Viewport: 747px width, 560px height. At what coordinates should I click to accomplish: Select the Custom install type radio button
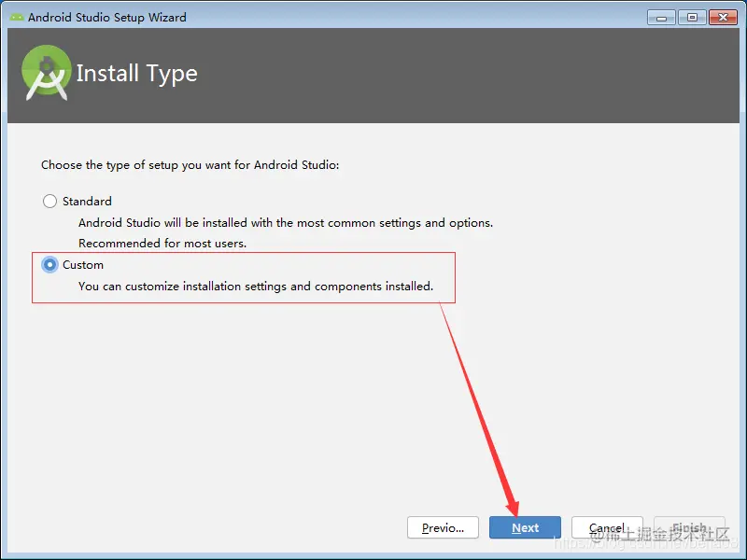(x=49, y=264)
